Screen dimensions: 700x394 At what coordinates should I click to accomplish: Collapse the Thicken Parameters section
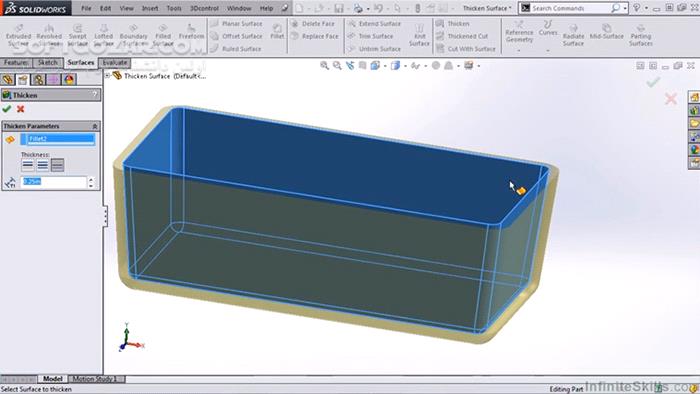pyautogui.click(x=95, y=126)
